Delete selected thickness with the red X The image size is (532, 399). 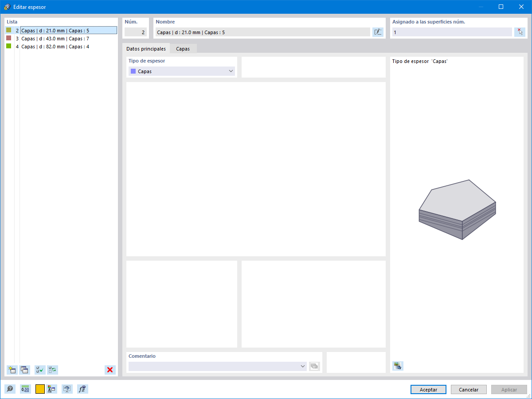pyautogui.click(x=110, y=370)
